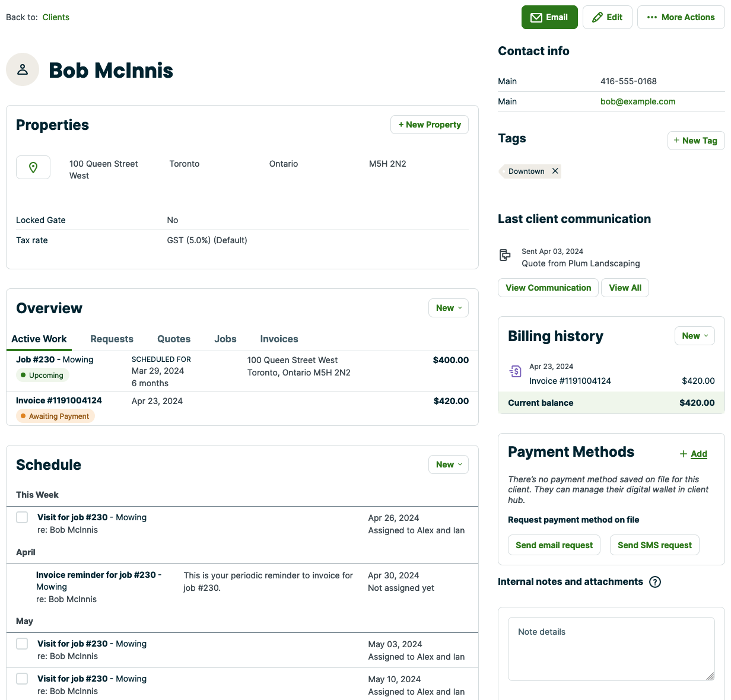Image resolution: width=731 pixels, height=700 pixels.
Task: Click the property map pin icon
Action: tap(33, 168)
